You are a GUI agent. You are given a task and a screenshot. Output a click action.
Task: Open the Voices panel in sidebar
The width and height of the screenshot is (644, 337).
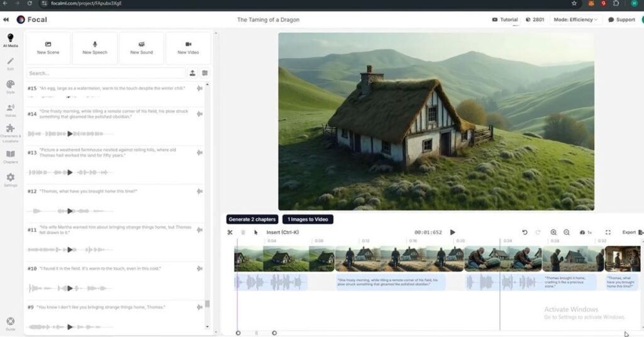[x=10, y=109]
